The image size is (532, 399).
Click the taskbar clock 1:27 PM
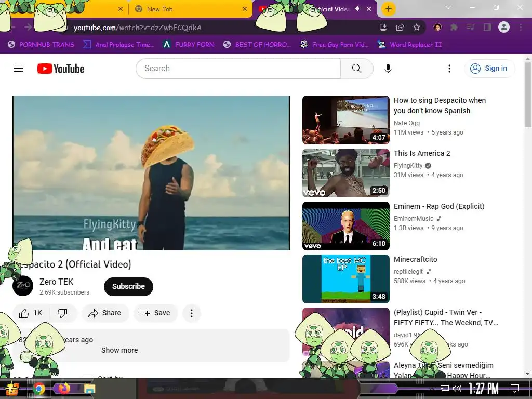484,389
